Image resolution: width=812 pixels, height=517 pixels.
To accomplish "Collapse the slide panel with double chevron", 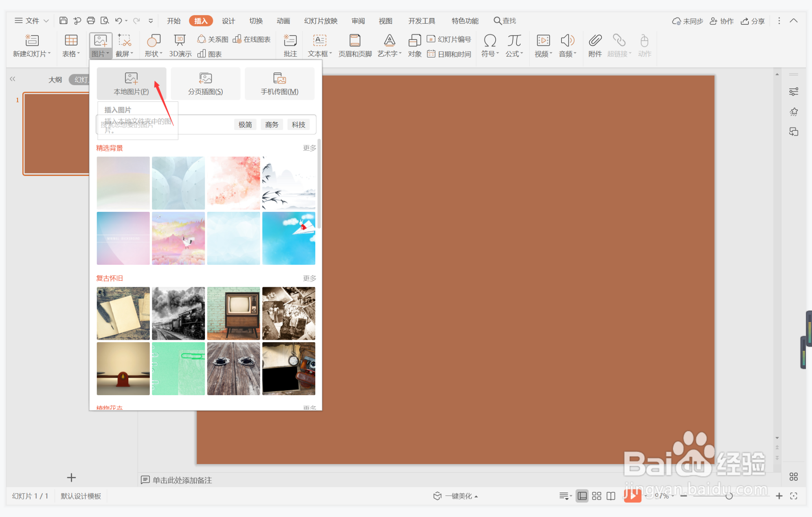I will (13, 79).
